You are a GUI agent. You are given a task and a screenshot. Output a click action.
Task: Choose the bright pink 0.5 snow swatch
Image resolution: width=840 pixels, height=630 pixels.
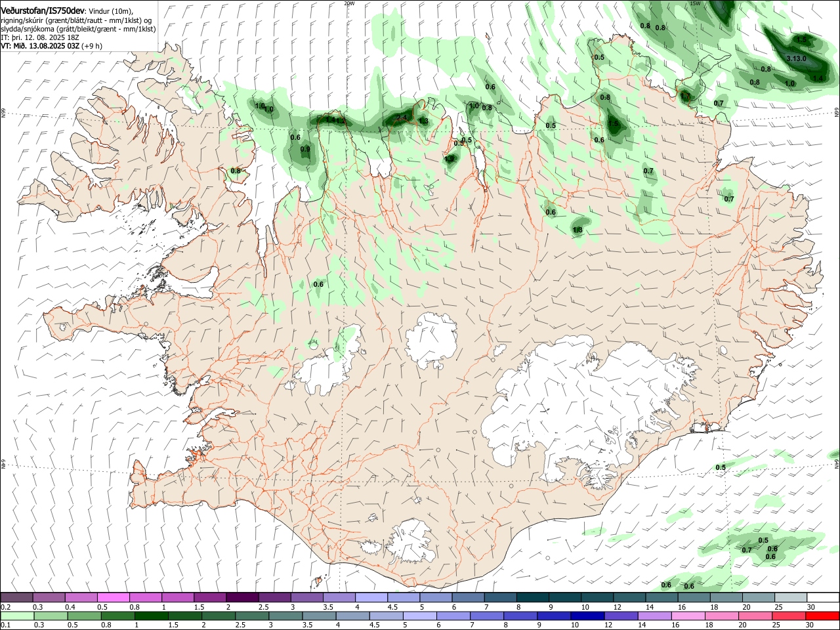pos(113,598)
